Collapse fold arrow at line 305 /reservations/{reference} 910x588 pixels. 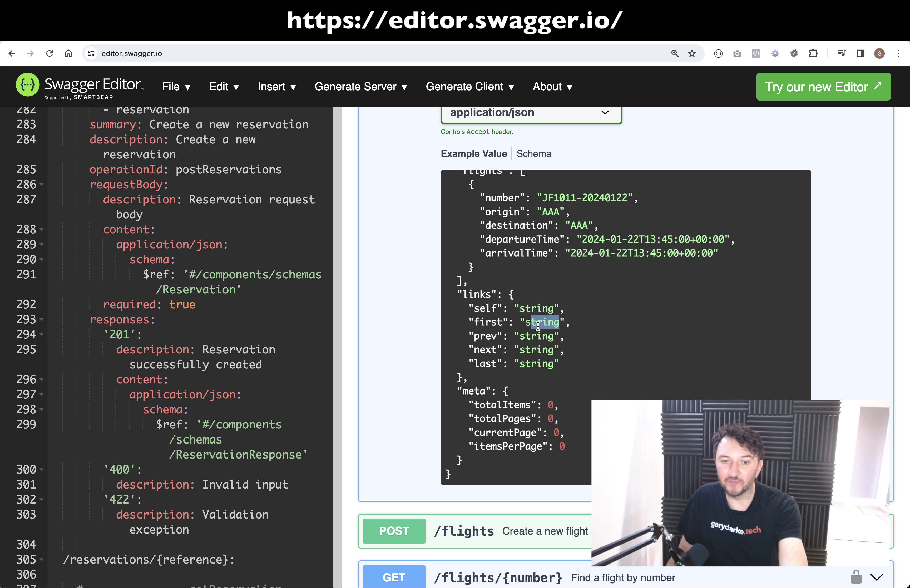point(42,559)
